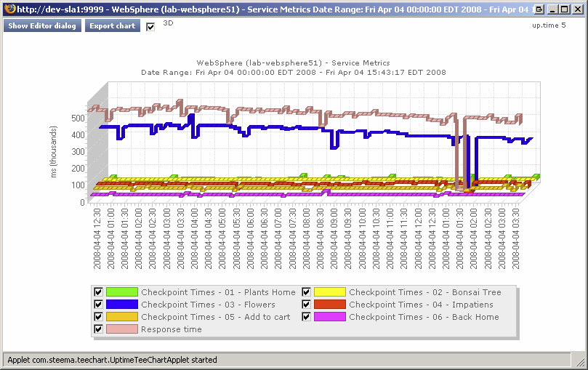
Task: Click the Export chart button
Action: pos(113,26)
